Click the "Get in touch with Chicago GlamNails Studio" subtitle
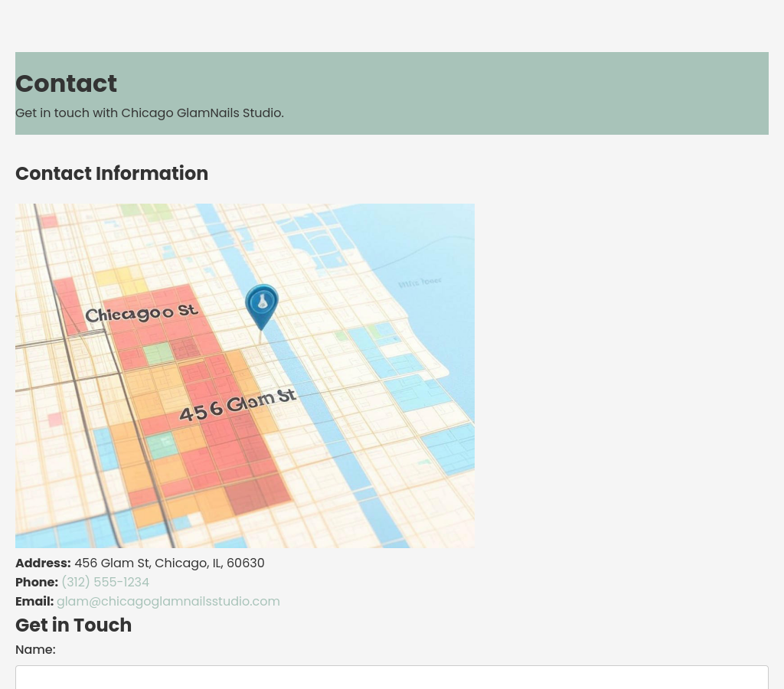 (149, 113)
